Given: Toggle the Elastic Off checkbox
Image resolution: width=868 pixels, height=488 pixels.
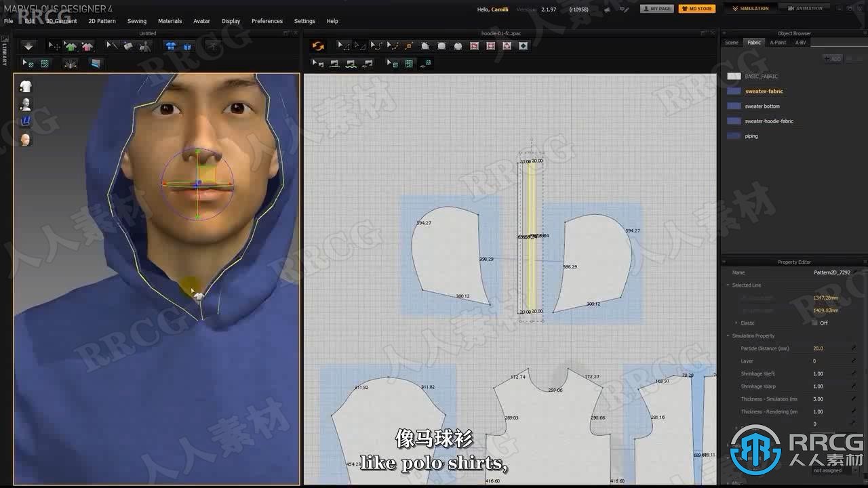Looking at the screenshot, I should click(815, 323).
